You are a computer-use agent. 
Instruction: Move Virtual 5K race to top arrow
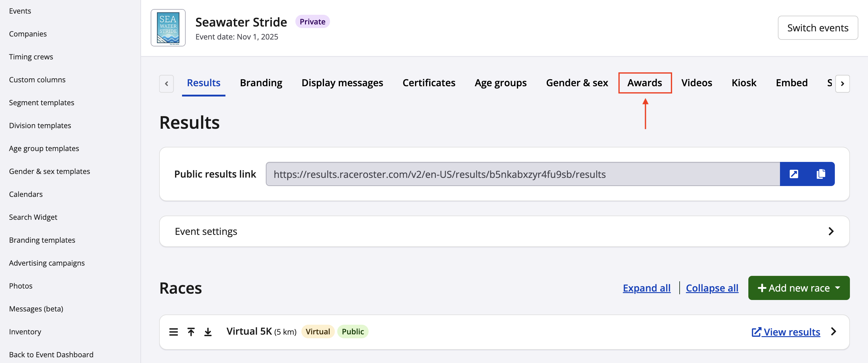click(x=191, y=332)
